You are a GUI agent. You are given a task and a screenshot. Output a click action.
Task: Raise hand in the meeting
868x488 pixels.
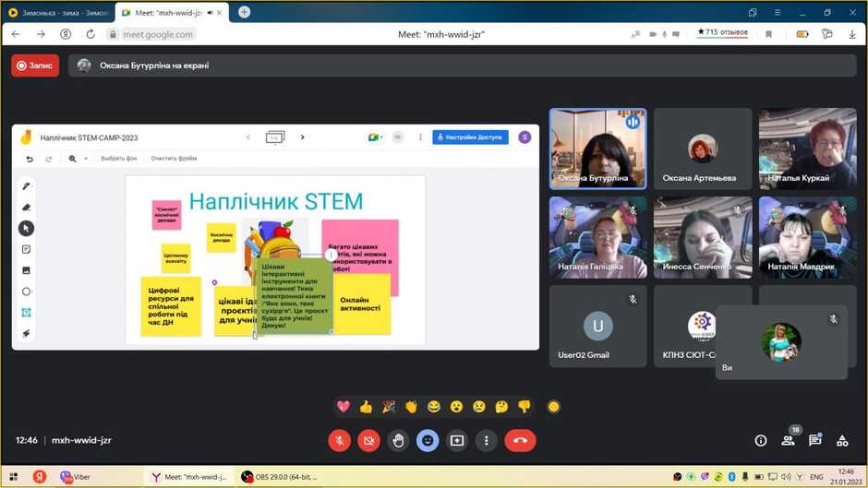click(398, 440)
